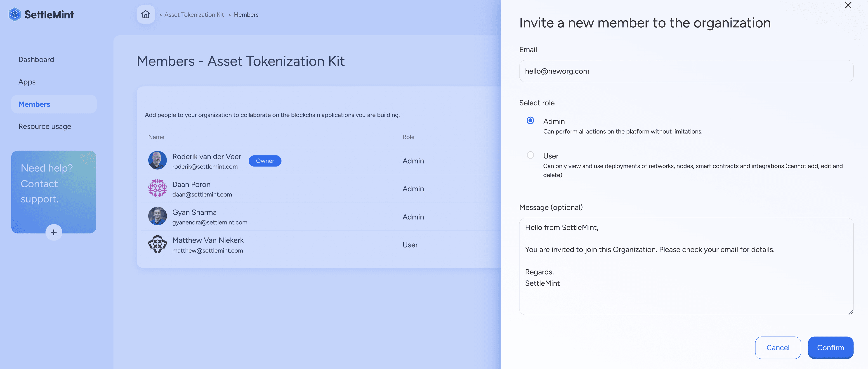
Task: Click the Role column header
Action: (x=408, y=137)
